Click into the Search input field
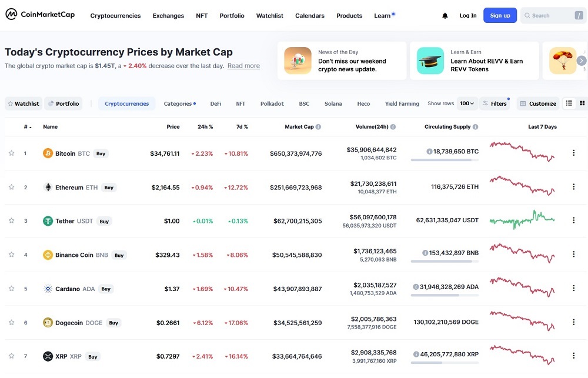 coord(550,16)
